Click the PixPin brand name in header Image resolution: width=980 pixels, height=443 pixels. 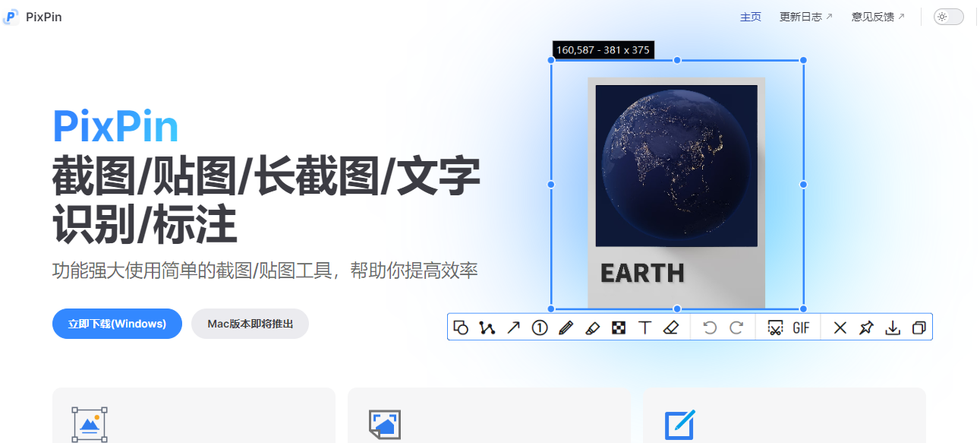pyautogui.click(x=43, y=17)
